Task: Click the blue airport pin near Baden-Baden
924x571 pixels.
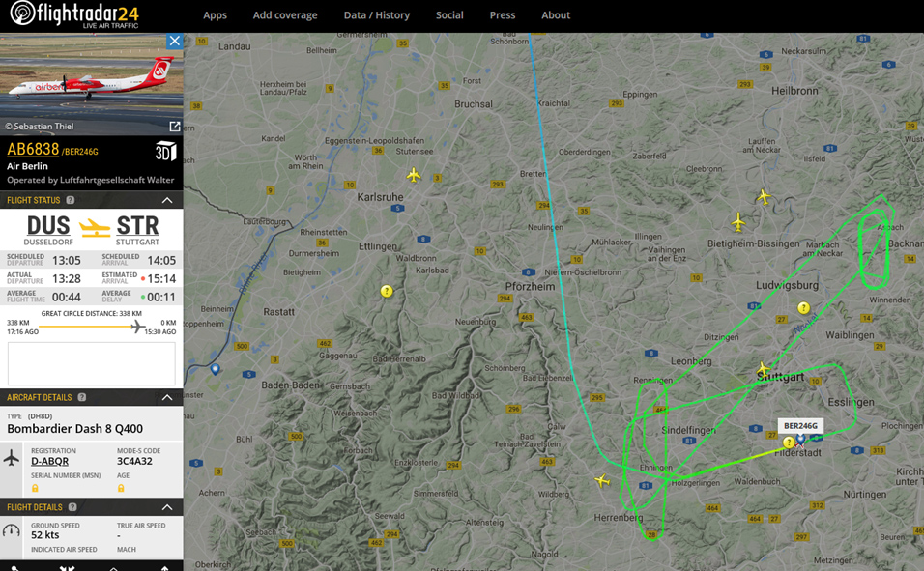Action: 215,369
